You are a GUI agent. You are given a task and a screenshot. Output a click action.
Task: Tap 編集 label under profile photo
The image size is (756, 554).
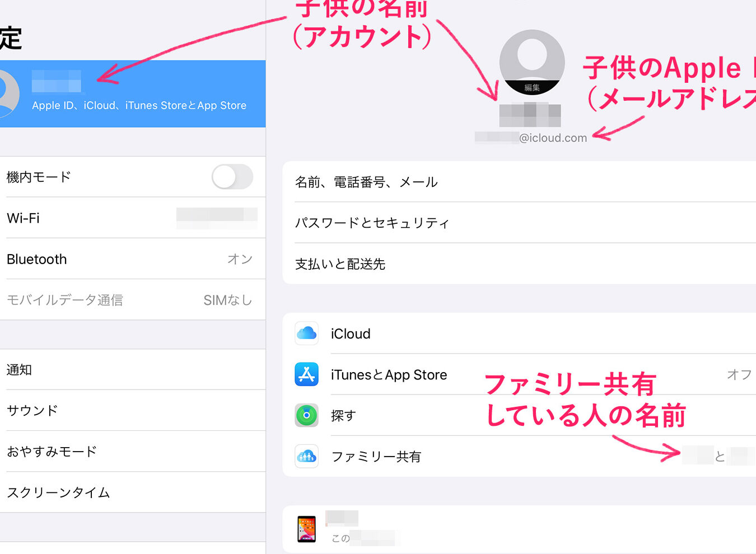click(x=532, y=87)
